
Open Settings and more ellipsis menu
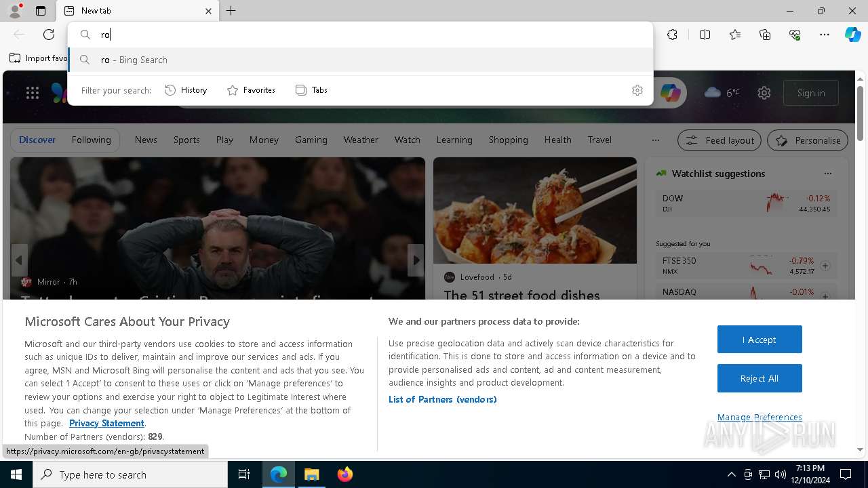(x=825, y=35)
